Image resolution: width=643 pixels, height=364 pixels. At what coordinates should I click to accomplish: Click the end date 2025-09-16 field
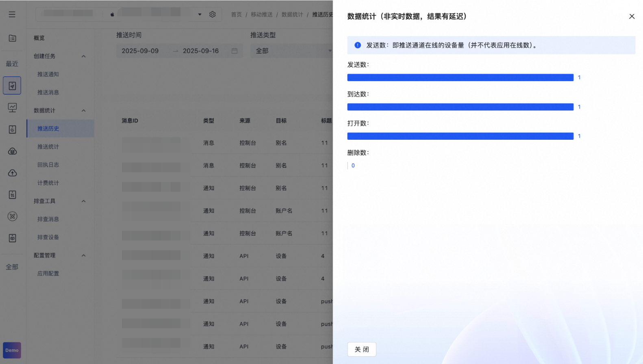click(201, 51)
